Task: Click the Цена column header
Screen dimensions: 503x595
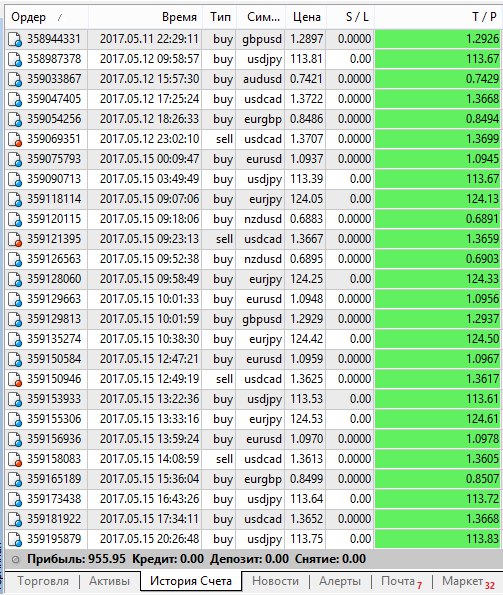Action: tap(307, 17)
